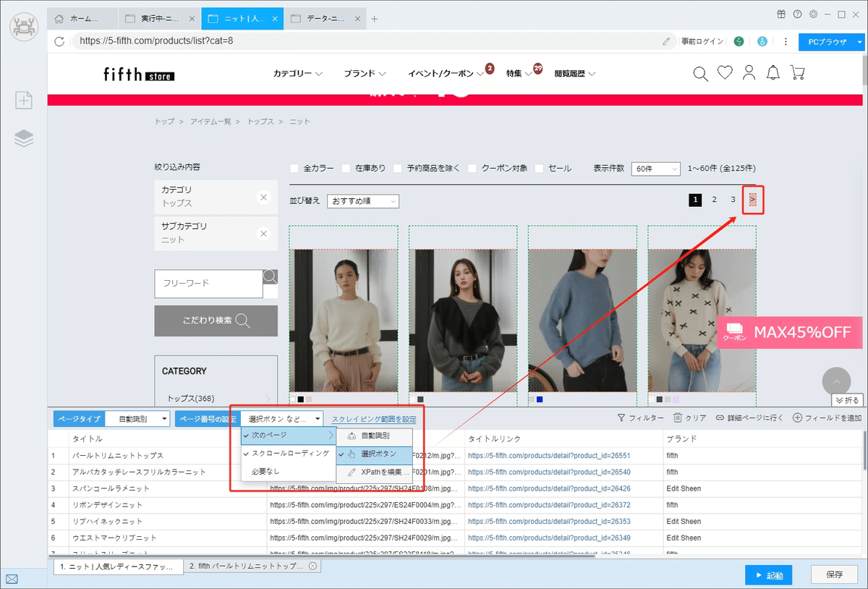
Task: Choose 必要なし in the pagination menu
Action: (x=289, y=471)
